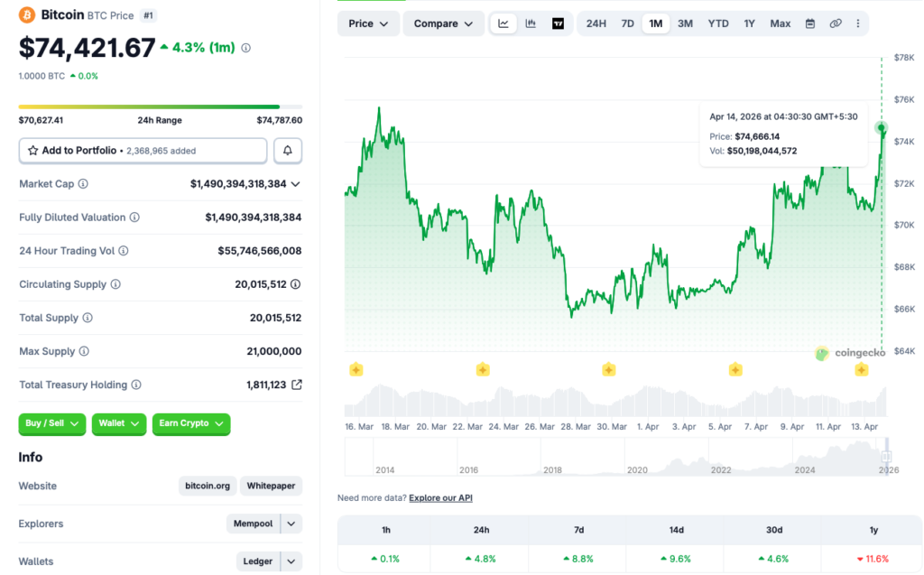Open the Bitcoin Whitepaper

click(x=271, y=486)
